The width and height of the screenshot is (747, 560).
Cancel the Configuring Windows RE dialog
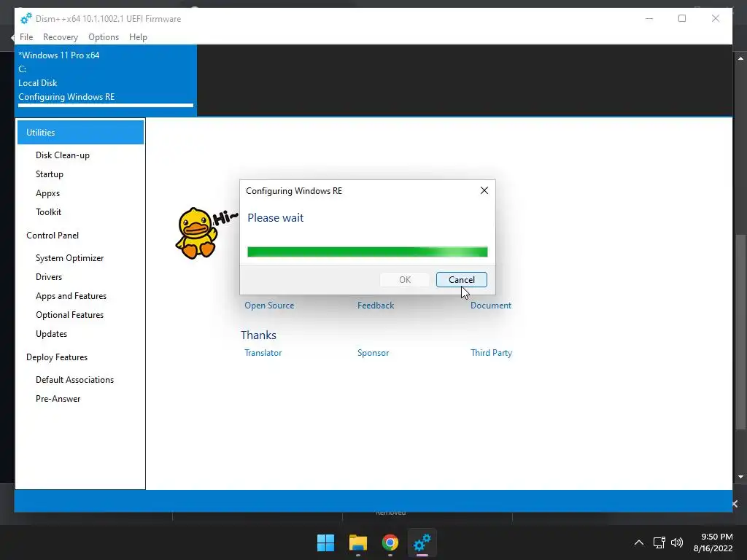tap(462, 279)
